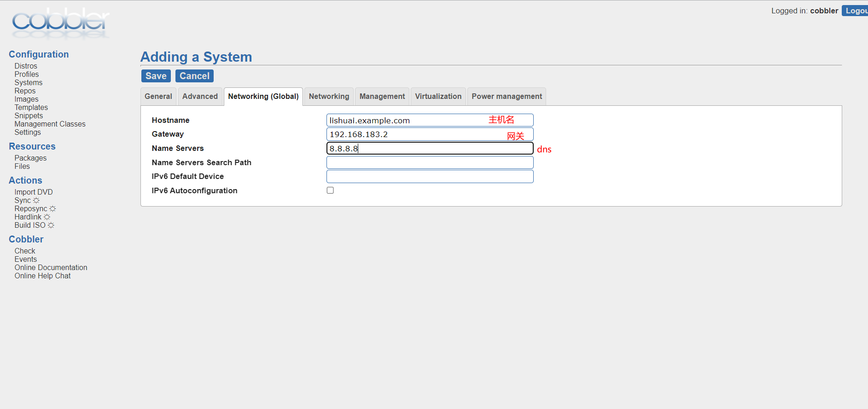Screen dimensions: 868x409
Task: Enable the IPv6 Autoconfiguration checkbox
Action: [330, 190]
